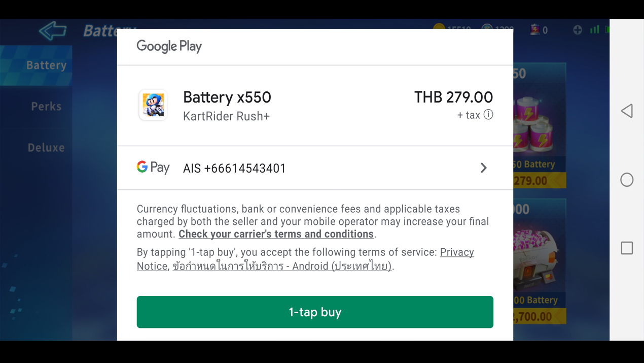The image size is (644, 363).
Task: Open Thai Android terms of service link
Action: coord(282,266)
